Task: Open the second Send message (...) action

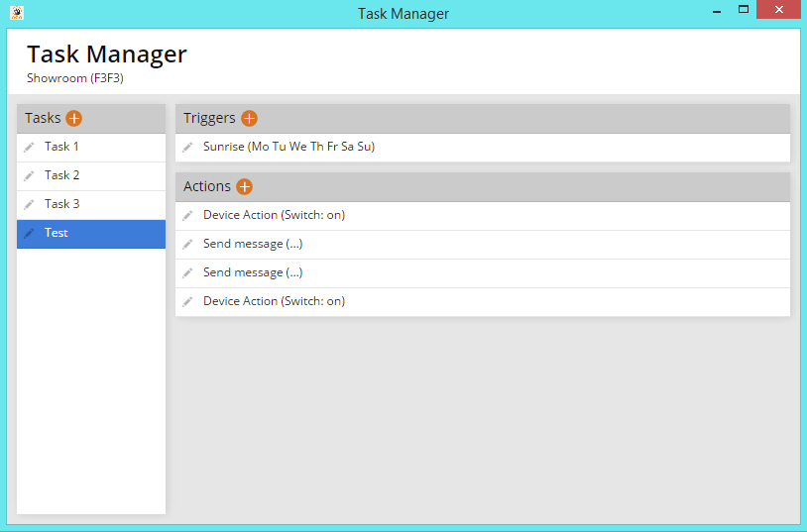Action: [253, 272]
